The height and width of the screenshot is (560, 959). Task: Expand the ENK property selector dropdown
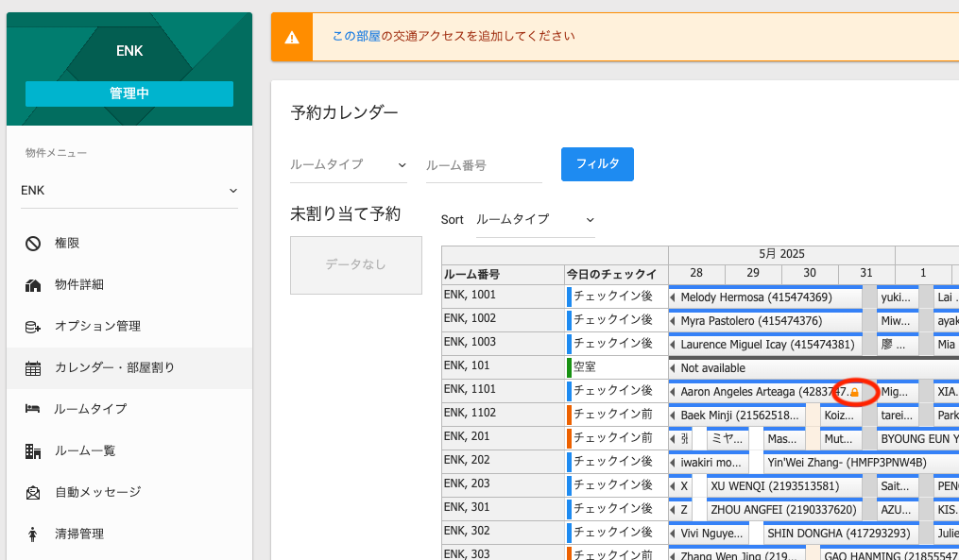129,191
